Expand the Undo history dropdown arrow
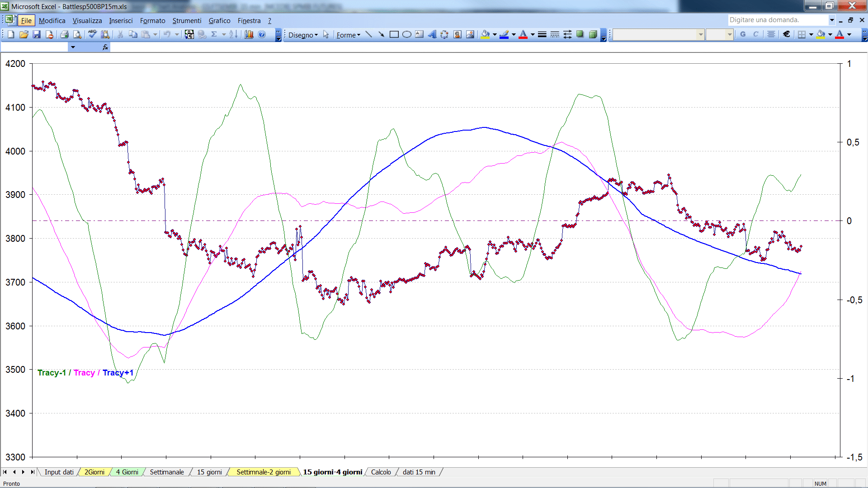868x488 pixels. click(x=177, y=34)
